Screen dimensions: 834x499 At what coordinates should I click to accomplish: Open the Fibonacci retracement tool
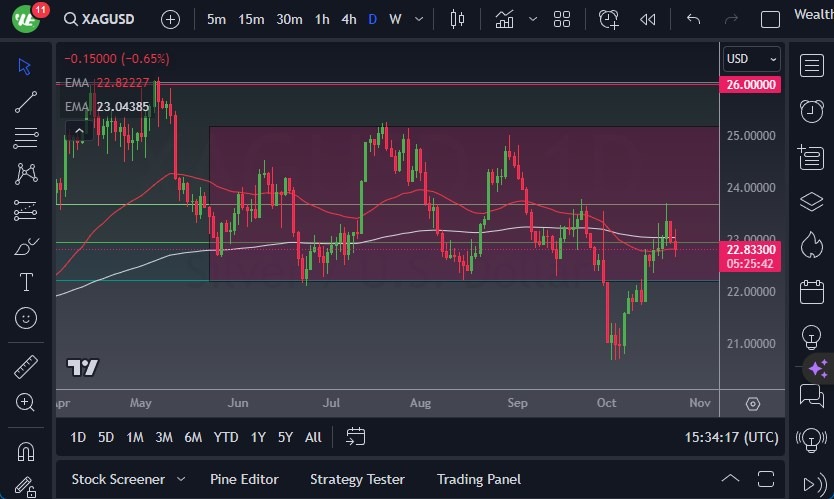click(x=26, y=138)
